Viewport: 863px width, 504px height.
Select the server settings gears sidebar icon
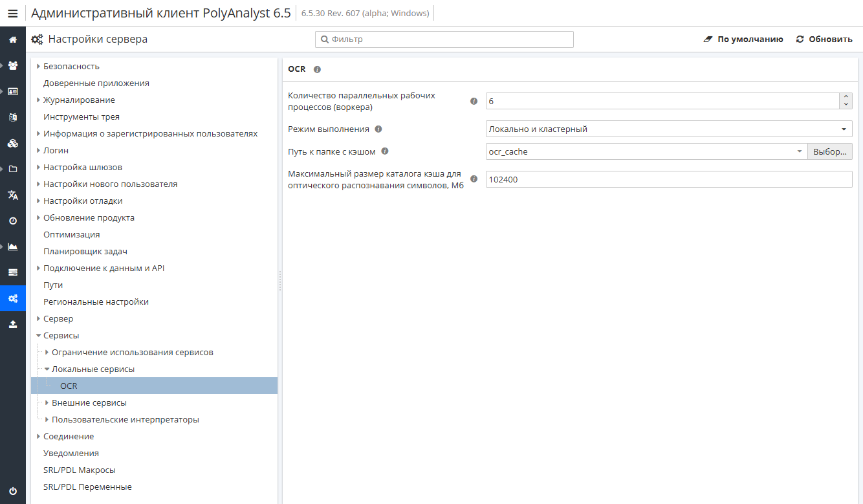[13, 298]
